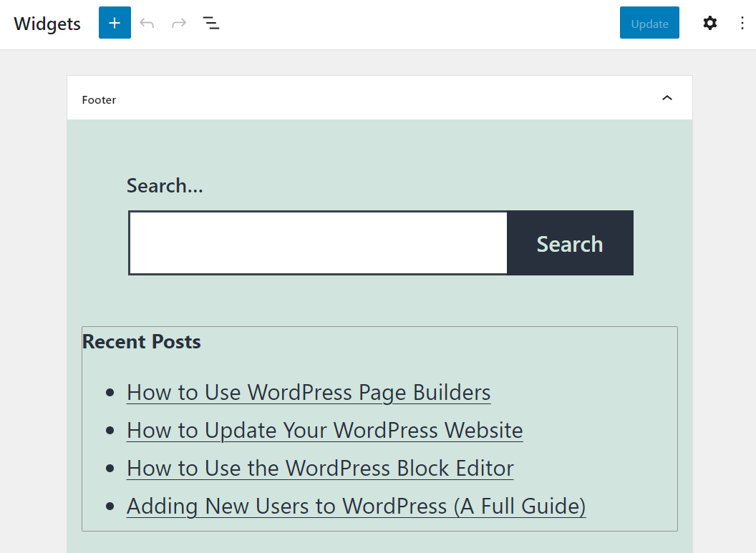Expand the Footer section chevron
The height and width of the screenshot is (553, 756).
click(667, 98)
